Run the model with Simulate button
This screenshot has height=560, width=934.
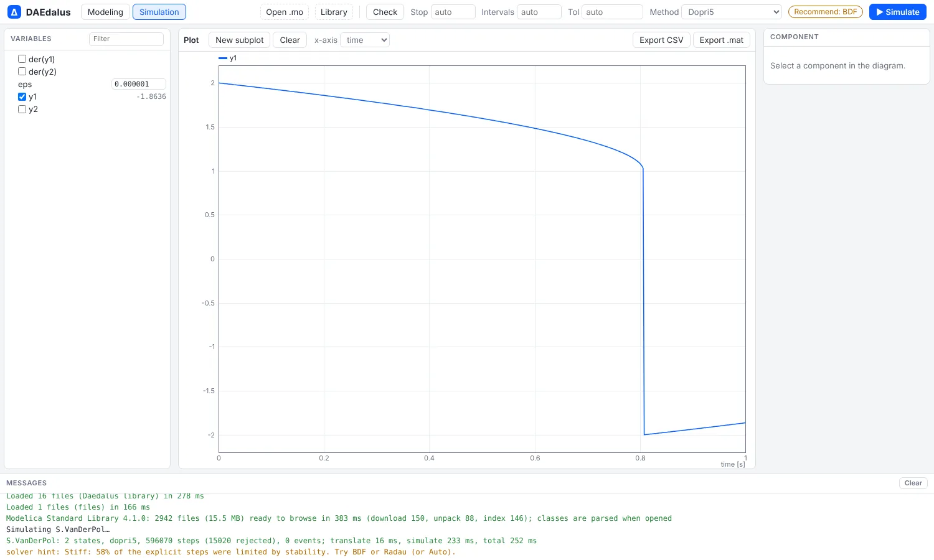(898, 12)
